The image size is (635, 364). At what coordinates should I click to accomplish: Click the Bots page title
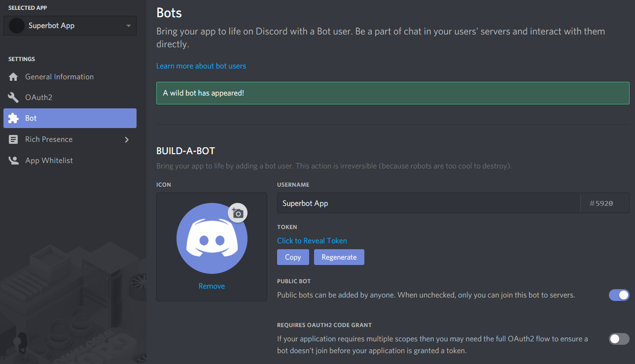(169, 12)
